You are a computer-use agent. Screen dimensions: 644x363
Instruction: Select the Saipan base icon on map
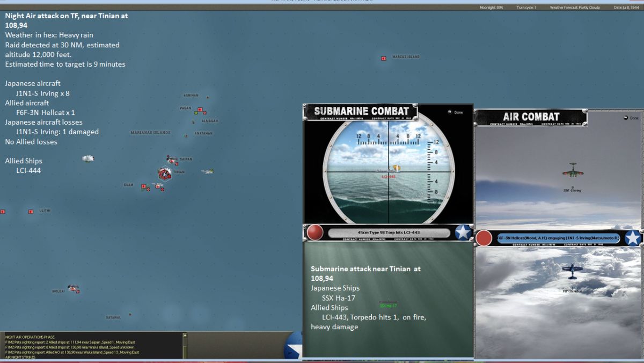point(172,160)
